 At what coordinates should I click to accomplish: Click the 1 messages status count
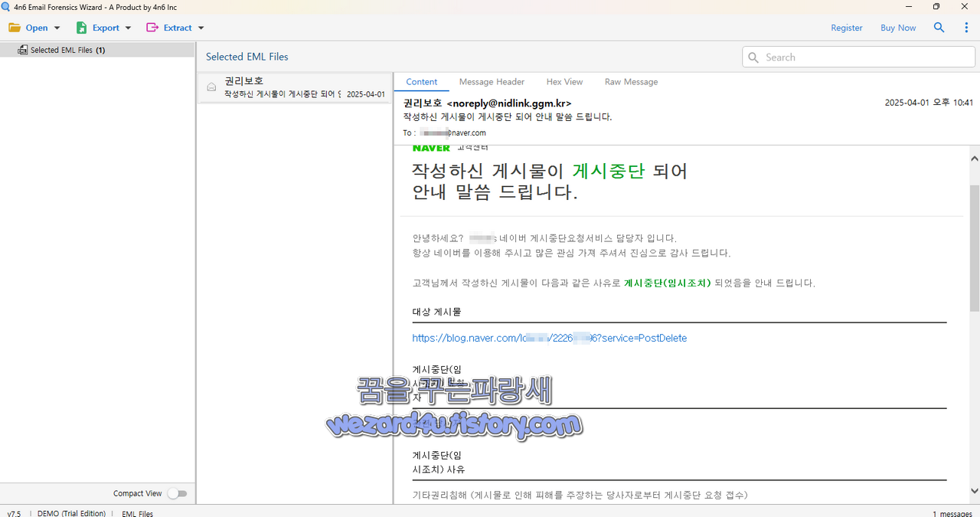click(x=952, y=513)
